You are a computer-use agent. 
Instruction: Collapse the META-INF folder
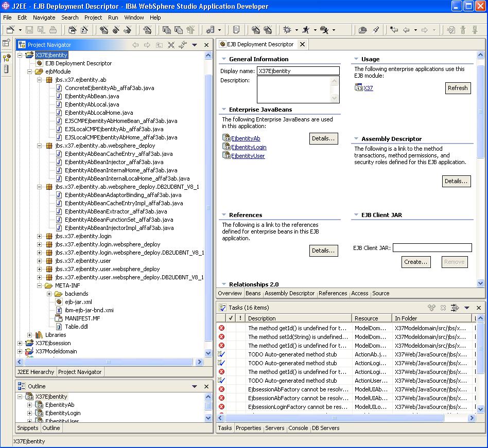point(39,285)
